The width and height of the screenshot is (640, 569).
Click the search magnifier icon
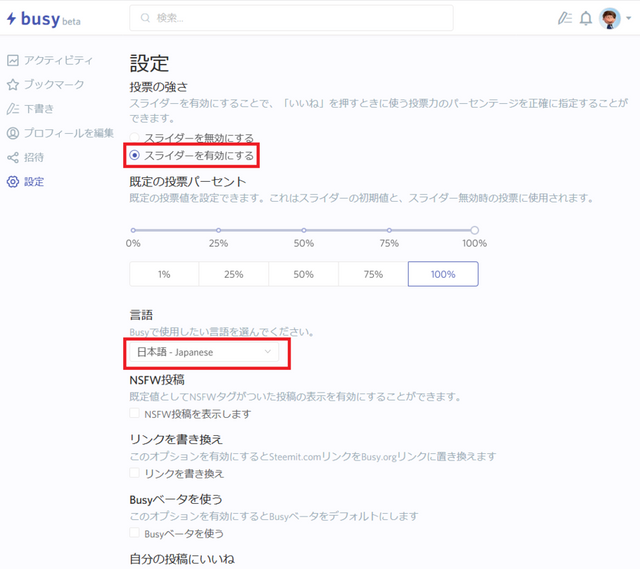click(145, 18)
